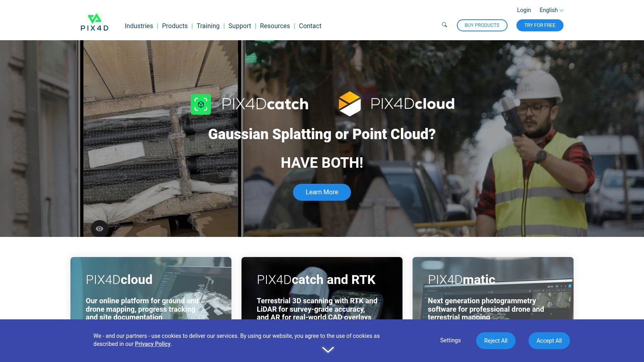Open the Privacy Policy link

coord(153,344)
